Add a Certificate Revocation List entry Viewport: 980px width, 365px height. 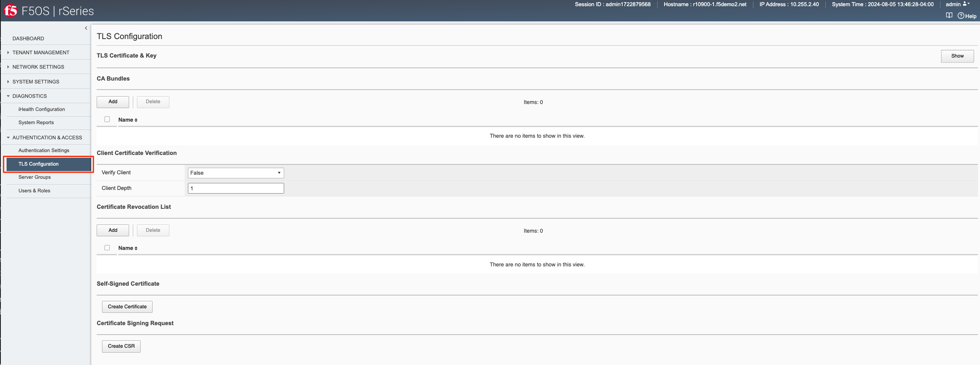[113, 231]
